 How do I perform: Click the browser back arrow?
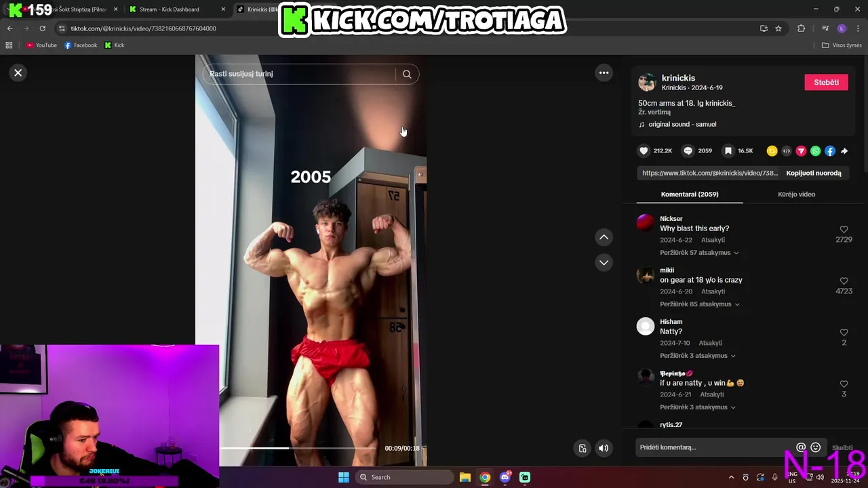[x=9, y=28]
